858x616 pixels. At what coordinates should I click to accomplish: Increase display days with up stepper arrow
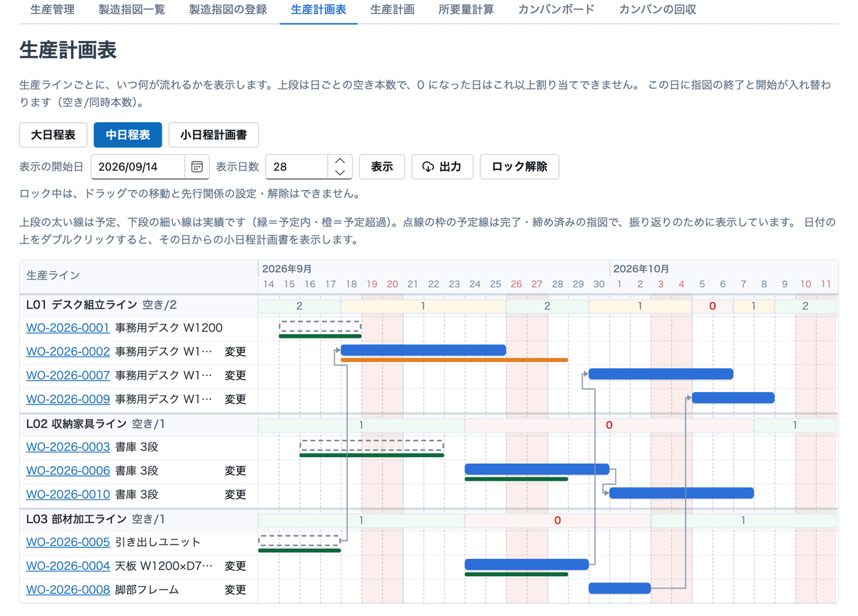[x=340, y=161]
